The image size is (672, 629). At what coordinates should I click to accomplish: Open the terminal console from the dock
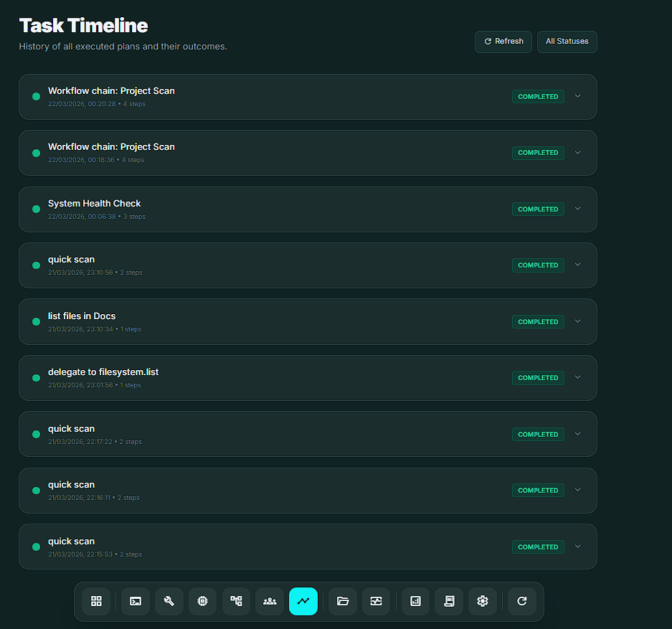click(136, 601)
